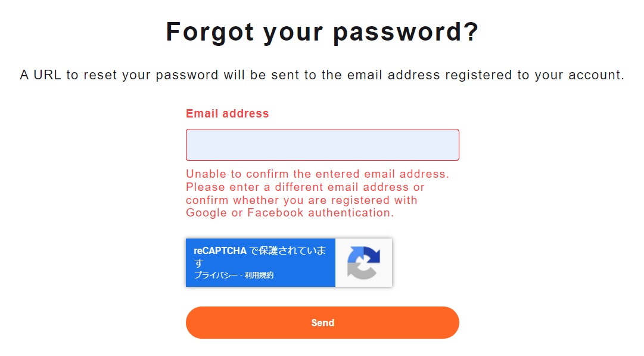
Task: Click the 'A URL to reset your password' description
Action: point(322,75)
